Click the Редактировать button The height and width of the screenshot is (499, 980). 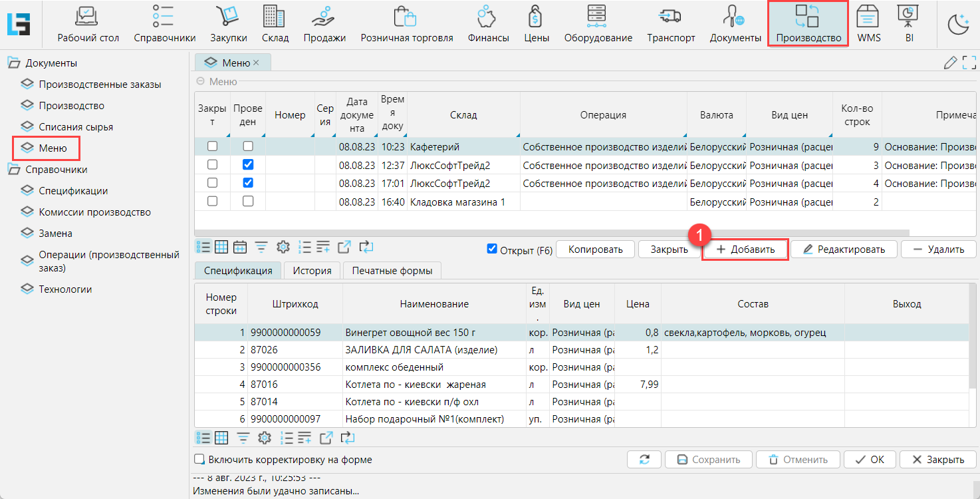click(x=844, y=249)
